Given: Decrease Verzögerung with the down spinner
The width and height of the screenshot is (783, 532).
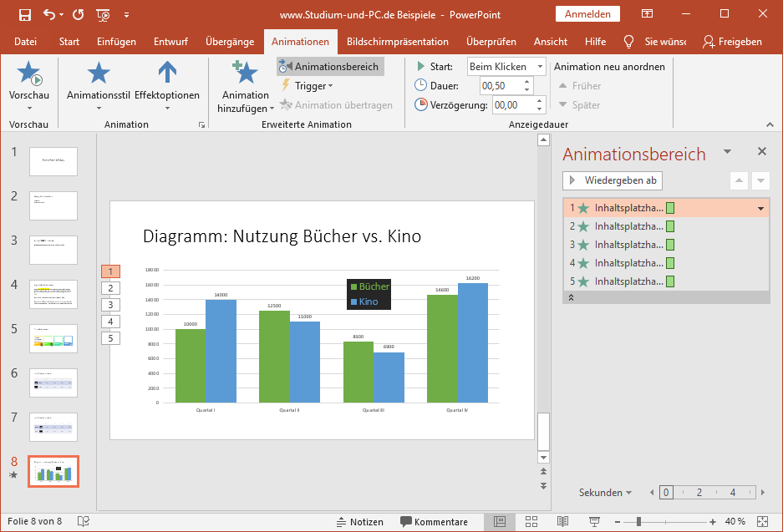Looking at the screenshot, I should [x=539, y=109].
